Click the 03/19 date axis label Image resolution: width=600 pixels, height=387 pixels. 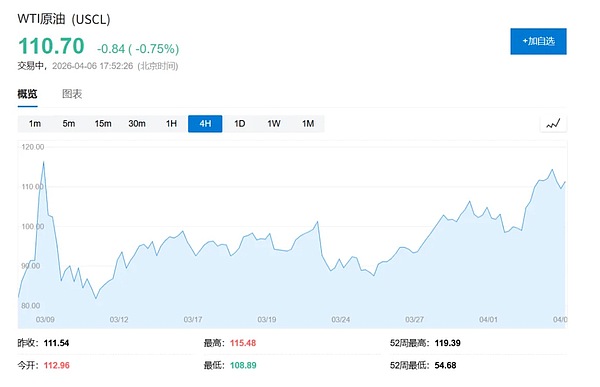click(267, 319)
